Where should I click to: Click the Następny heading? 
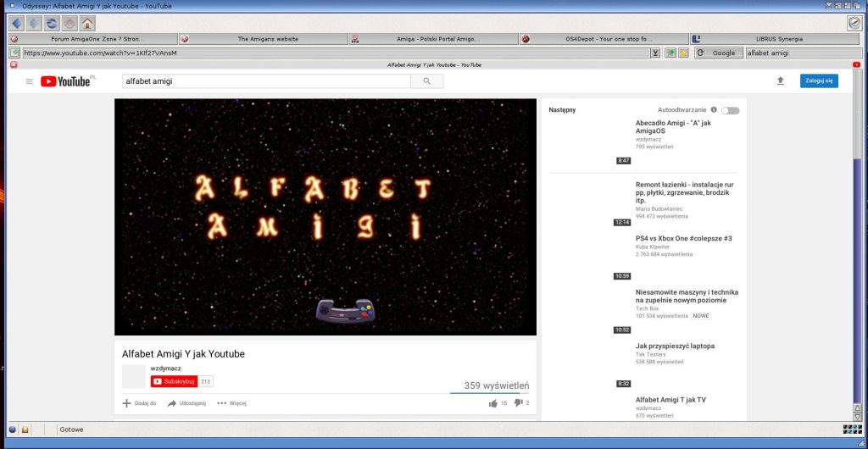563,110
